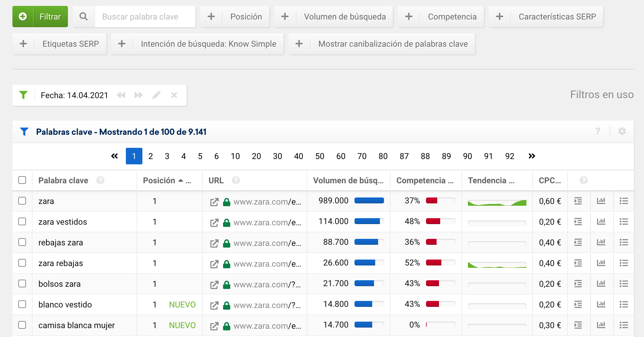The image size is (644, 337).
Task: Focus the Buscar palabra clave field
Action: (x=145, y=17)
